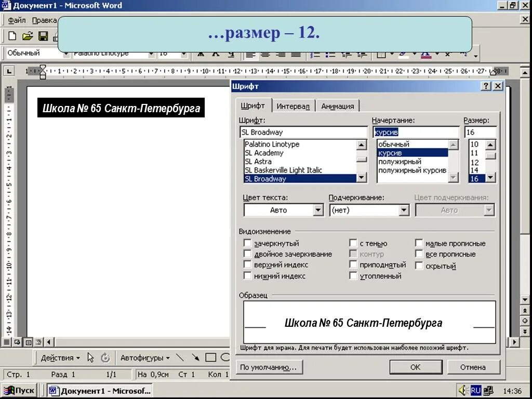Screen dimensions: 532x399
Task: Expand formatting toolbar options arrow
Action: tap(476, 56)
